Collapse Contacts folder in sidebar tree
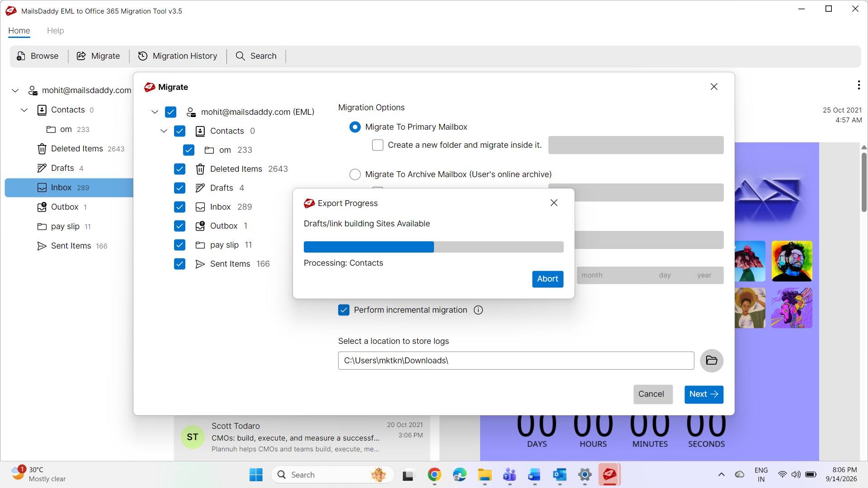The image size is (868, 488). 24,110
